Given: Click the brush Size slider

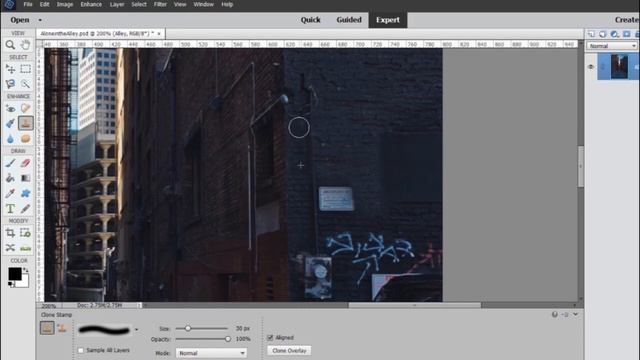Looking at the screenshot, I should point(202,328).
